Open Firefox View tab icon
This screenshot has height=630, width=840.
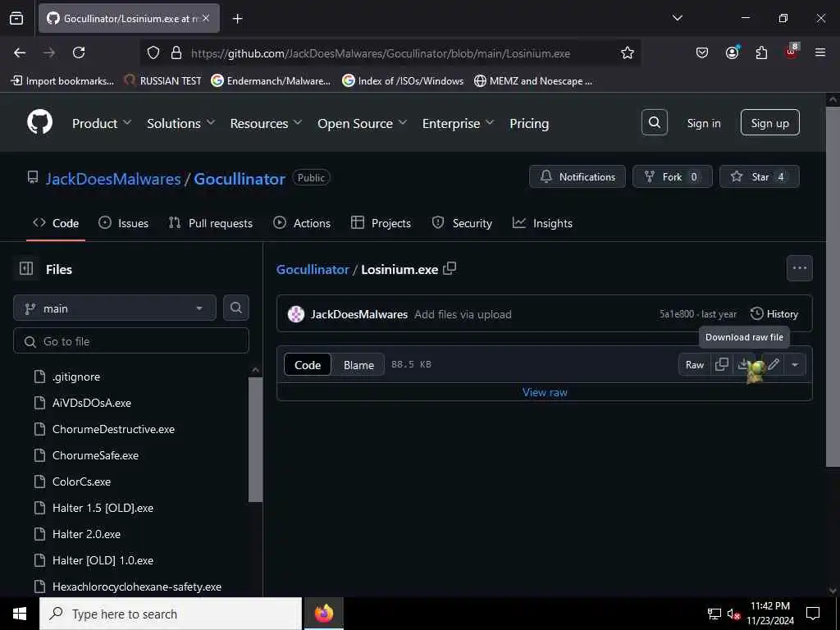[x=16, y=18]
